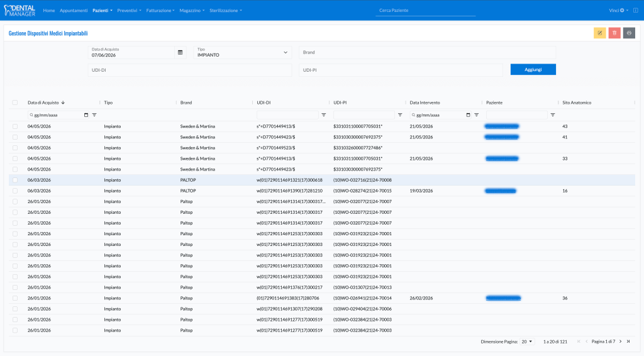The width and height of the screenshot is (644, 356).
Task: Open date picker in Data Intervento filter
Action: (x=468, y=115)
